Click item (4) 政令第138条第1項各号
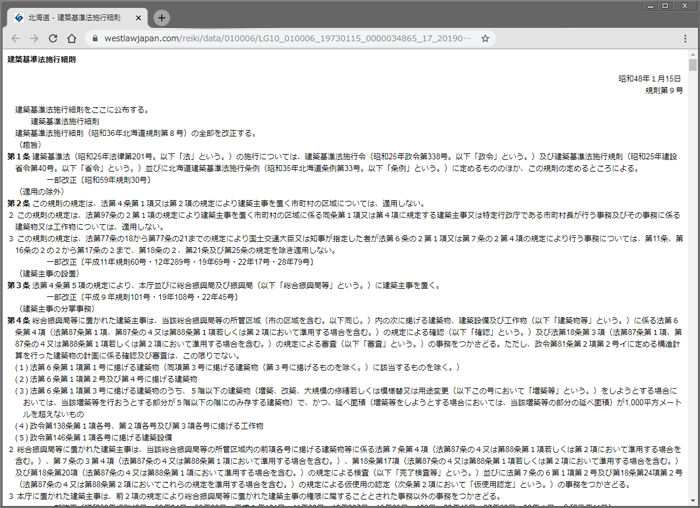 139,426
